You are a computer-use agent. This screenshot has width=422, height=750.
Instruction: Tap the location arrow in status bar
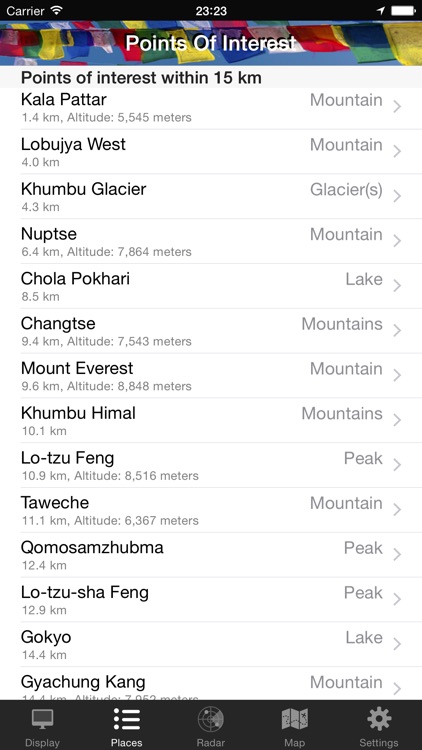380,10
